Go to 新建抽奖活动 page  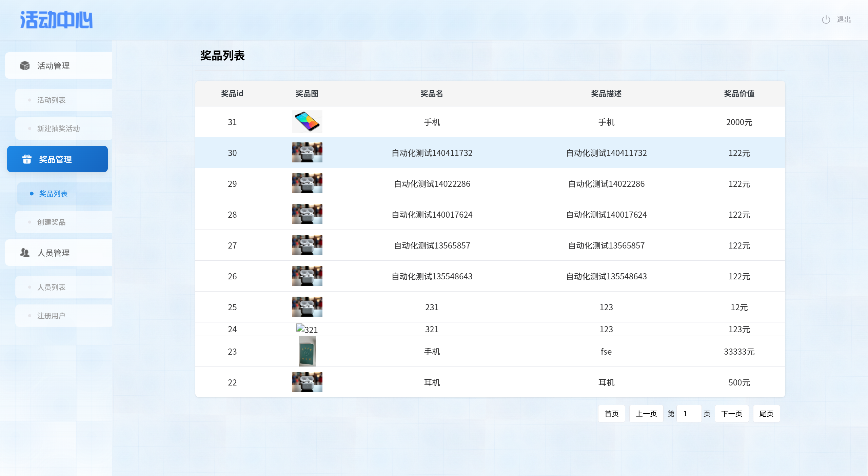tap(58, 128)
